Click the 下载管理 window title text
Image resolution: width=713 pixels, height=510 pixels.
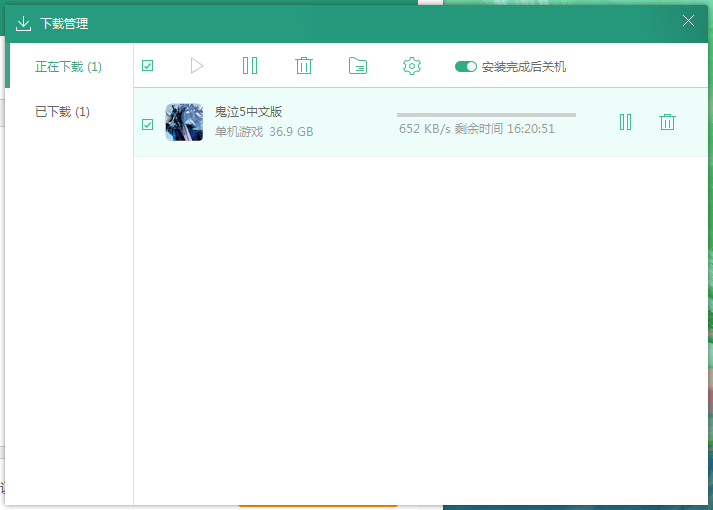pos(64,24)
